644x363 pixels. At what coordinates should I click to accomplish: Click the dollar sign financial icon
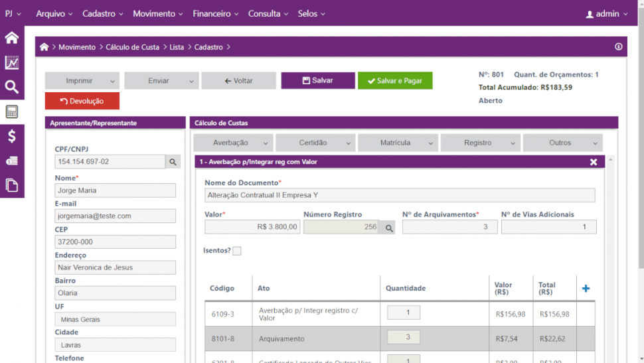pyautogui.click(x=12, y=136)
